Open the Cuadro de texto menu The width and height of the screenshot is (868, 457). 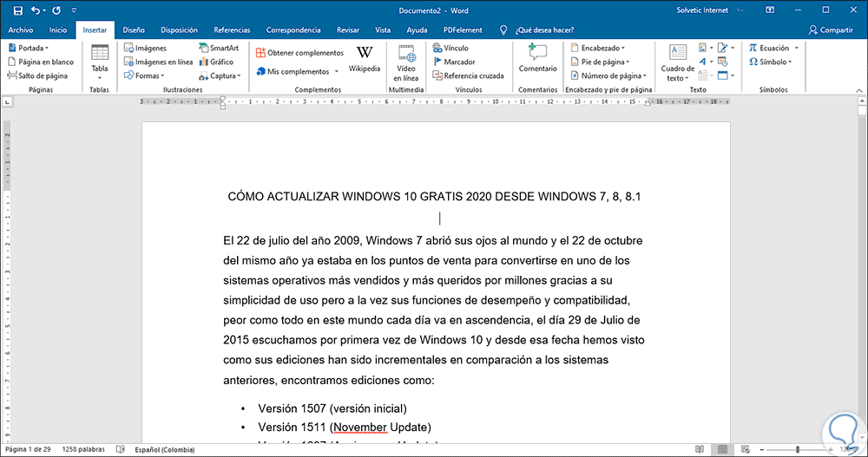(x=678, y=62)
